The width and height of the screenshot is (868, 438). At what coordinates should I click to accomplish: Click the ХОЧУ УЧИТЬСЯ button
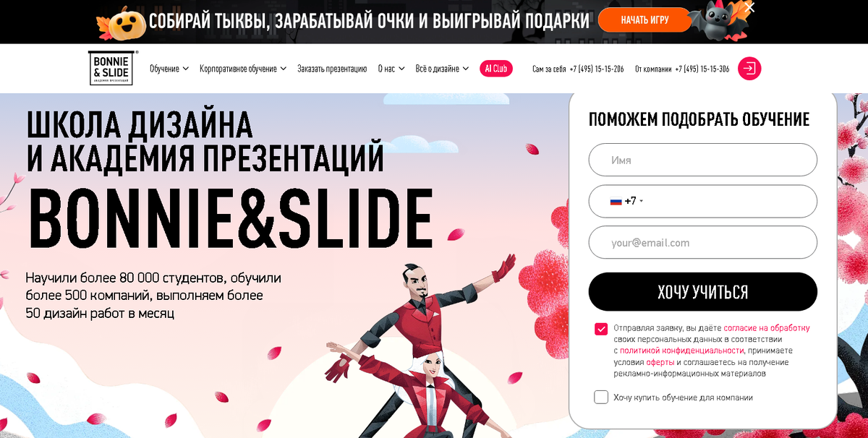point(703,292)
